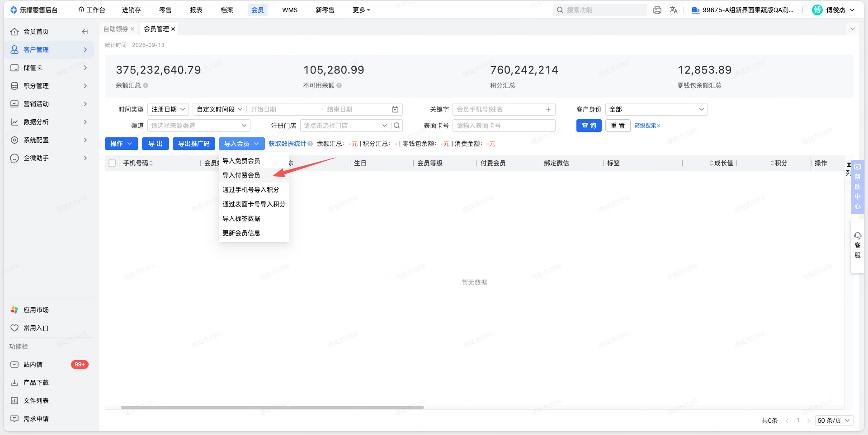
Task: Click the 查询 button
Action: [x=589, y=126]
